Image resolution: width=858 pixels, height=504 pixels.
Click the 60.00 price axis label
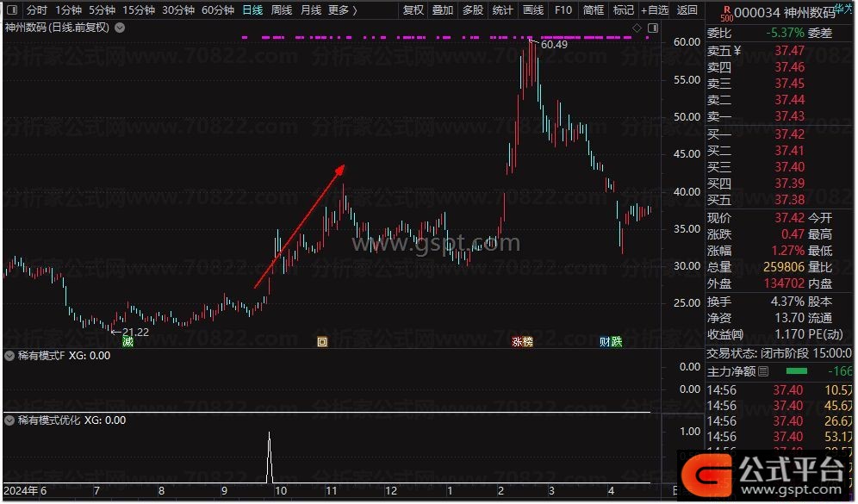(687, 42)
